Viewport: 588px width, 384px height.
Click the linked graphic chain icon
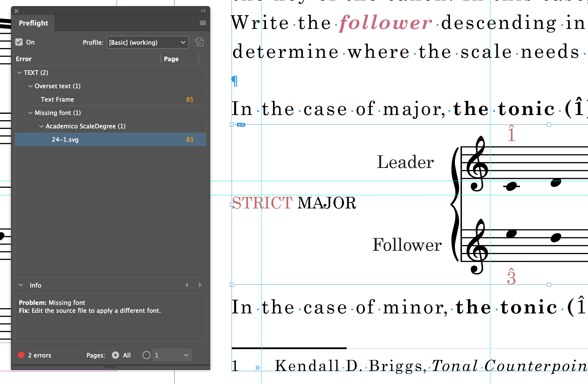click(x=241, y=125)
